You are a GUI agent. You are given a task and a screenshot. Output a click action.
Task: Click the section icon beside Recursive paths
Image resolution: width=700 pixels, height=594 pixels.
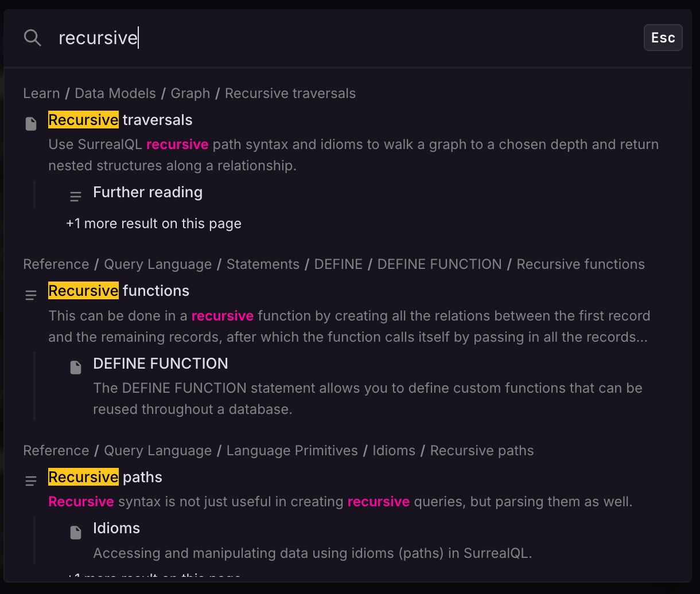[31, 481]
